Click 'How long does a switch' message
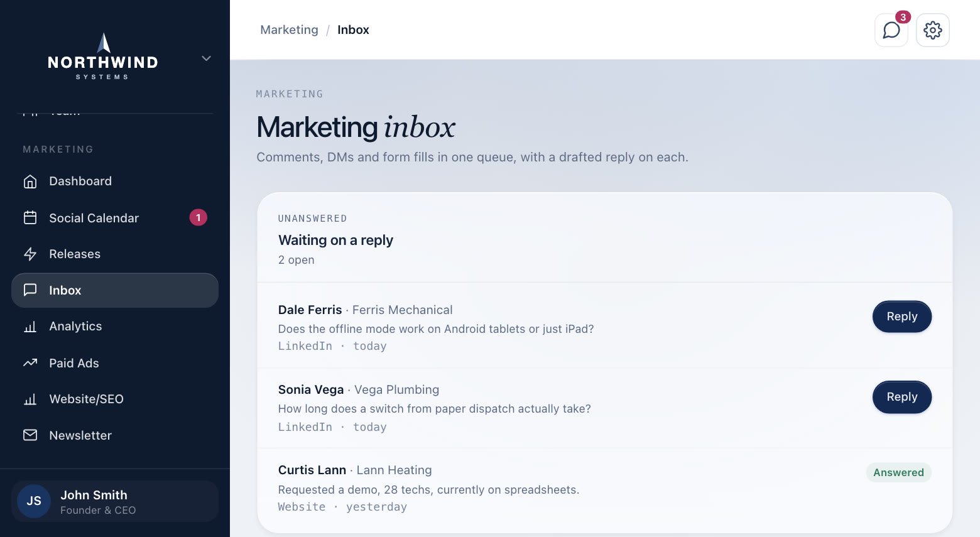980x537 pixels. (x=435, y=409)
